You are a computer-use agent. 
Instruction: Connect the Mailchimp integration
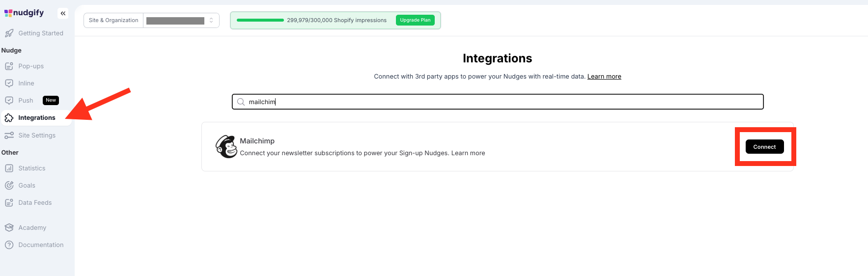[x=764, y=147]
